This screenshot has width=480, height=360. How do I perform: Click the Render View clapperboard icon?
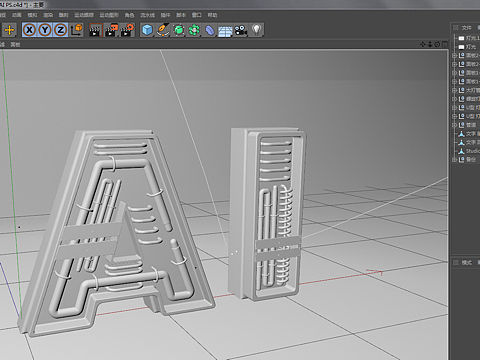pos(95,30)
